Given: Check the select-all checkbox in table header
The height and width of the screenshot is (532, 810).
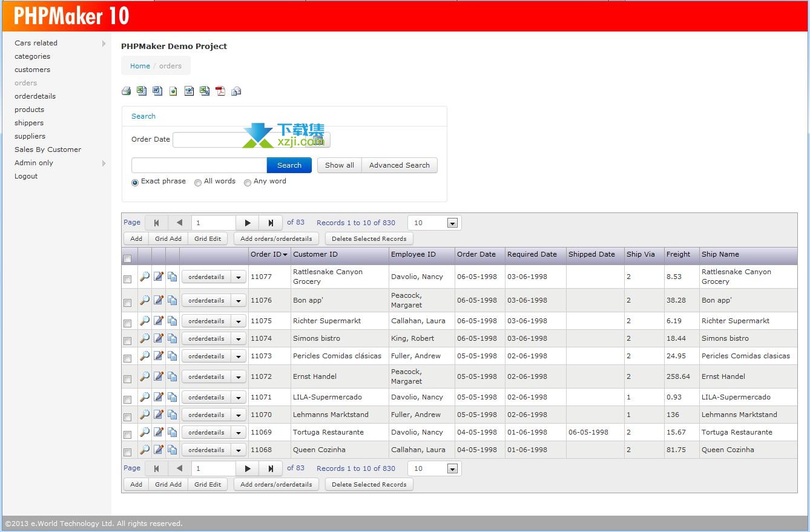Looking at the screenshot, I should (128, 259).
